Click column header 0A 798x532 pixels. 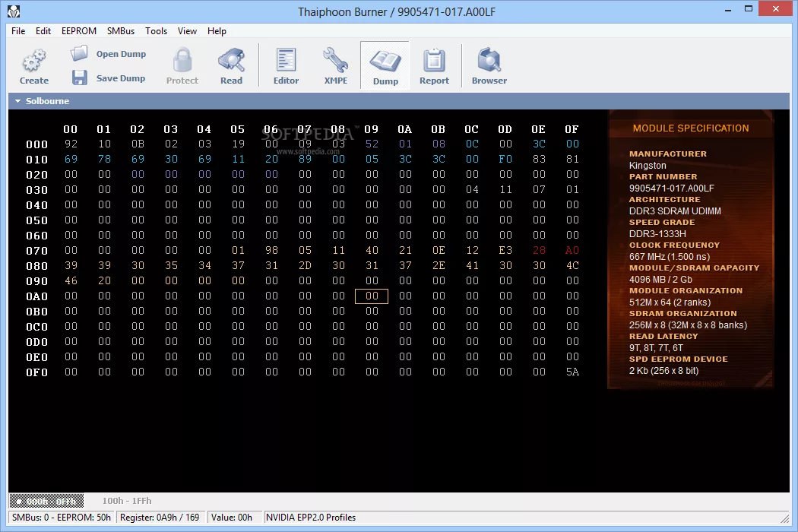[404, 129]
